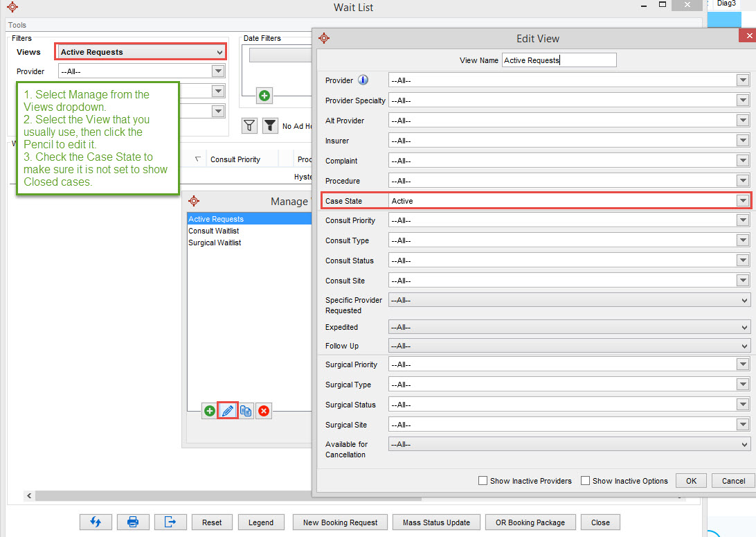Click into the View Name text field
The height and width of the screenshot is (537, 756).
pyautogui.click(x=559, y=60)
